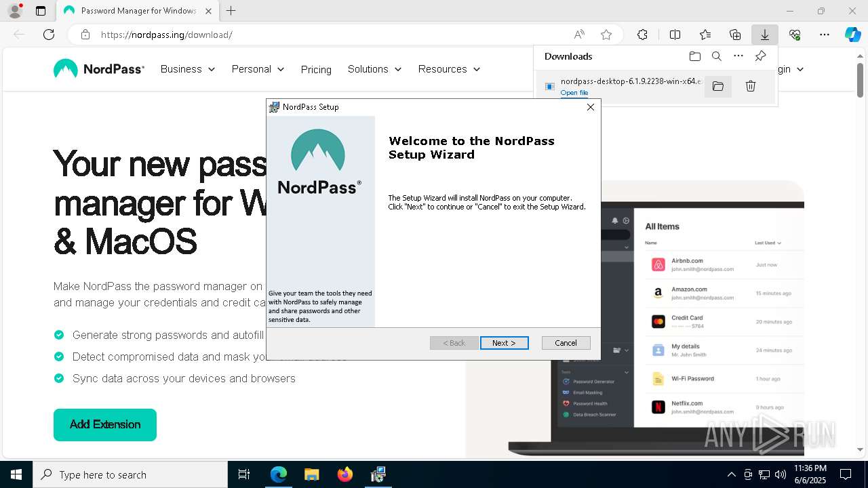Open Downloads folder icon in Downloads panel

click(694, 56)
